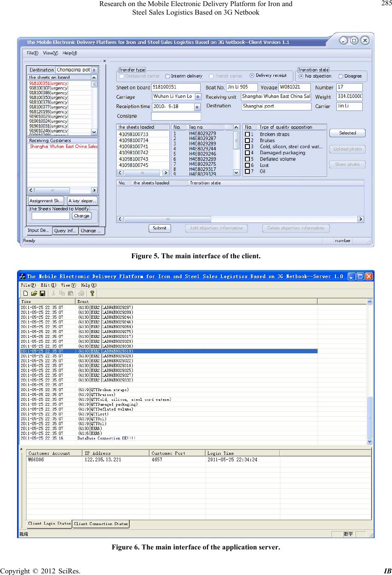This screenshot has height=575, width=392.
Task: Minimize the client window
Action: [x=344, y=41]
